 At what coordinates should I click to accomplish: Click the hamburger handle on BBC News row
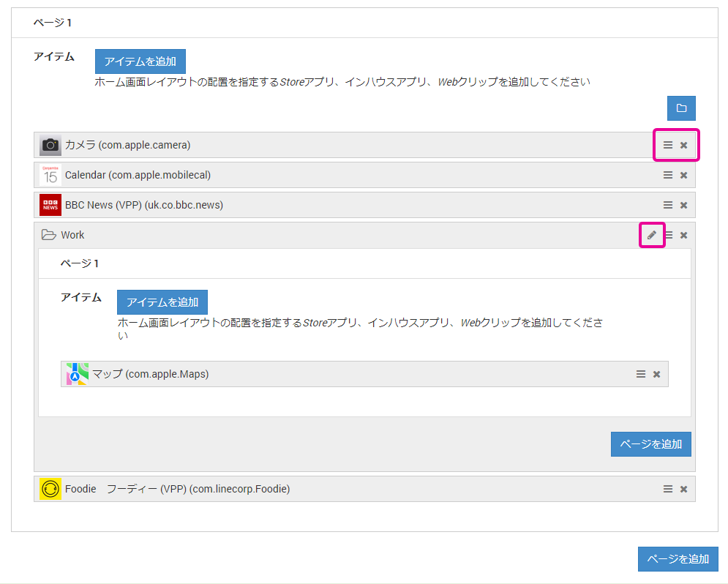(x=668, y=205)
